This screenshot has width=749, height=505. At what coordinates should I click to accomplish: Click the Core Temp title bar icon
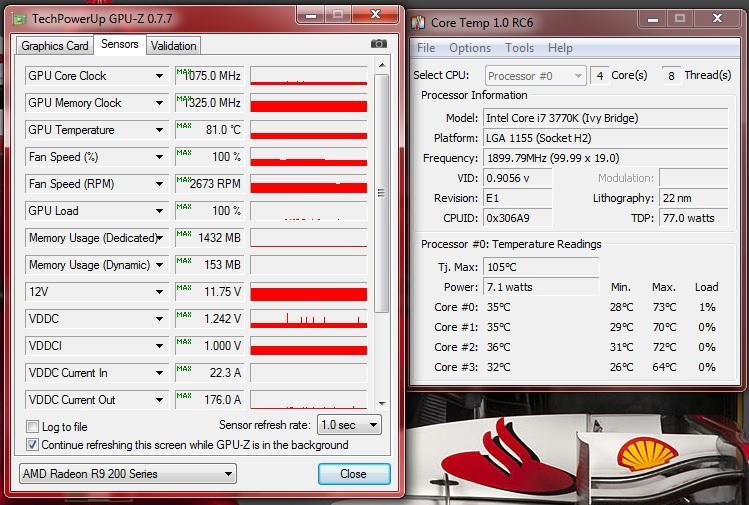click(x=418, y=22)
